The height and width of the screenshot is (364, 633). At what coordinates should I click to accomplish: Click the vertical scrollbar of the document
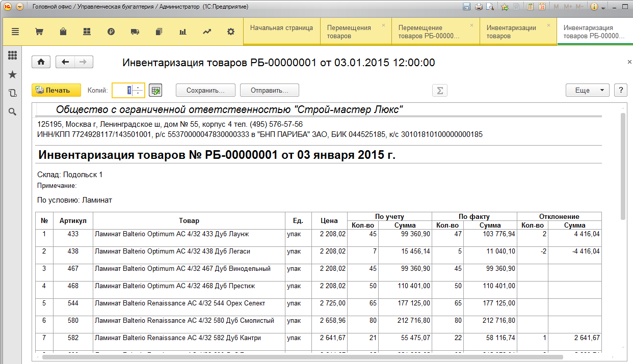623,166
